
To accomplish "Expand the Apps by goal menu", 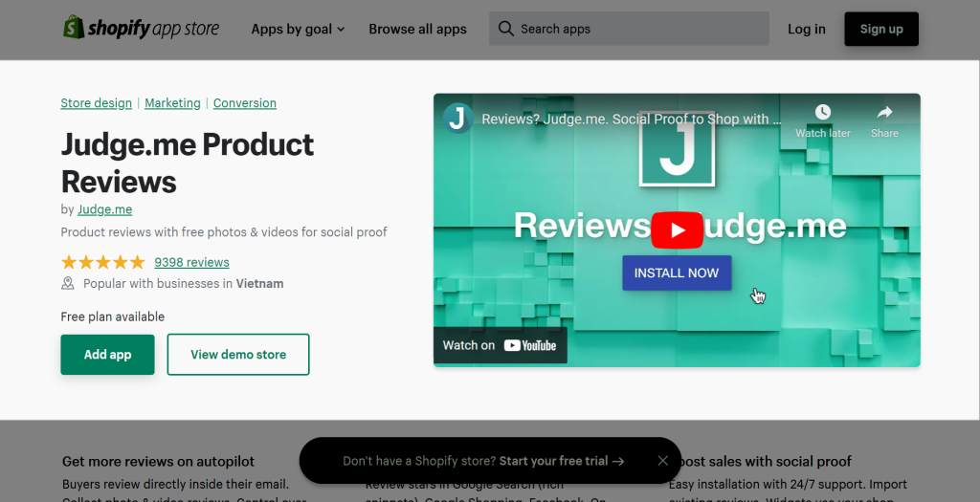I will (298, 30).
